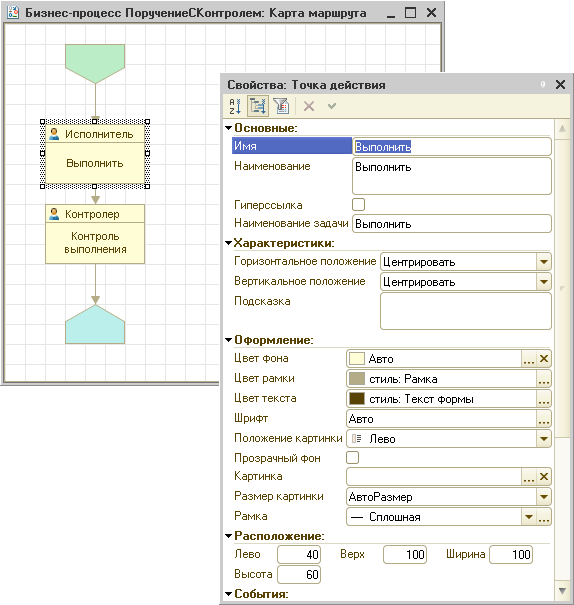
Task: Click the pin icon on the properties panel
Action: pyautogui.click(x=543, y=84)
